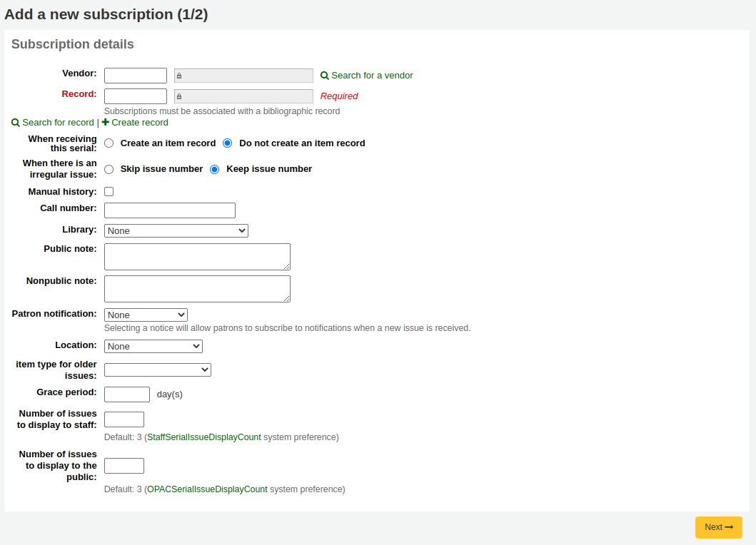The height and width of the screenshot is (545, 756).
Task: Open the Library dropdown
Action: pyautogui.click(x=176, y=230)
